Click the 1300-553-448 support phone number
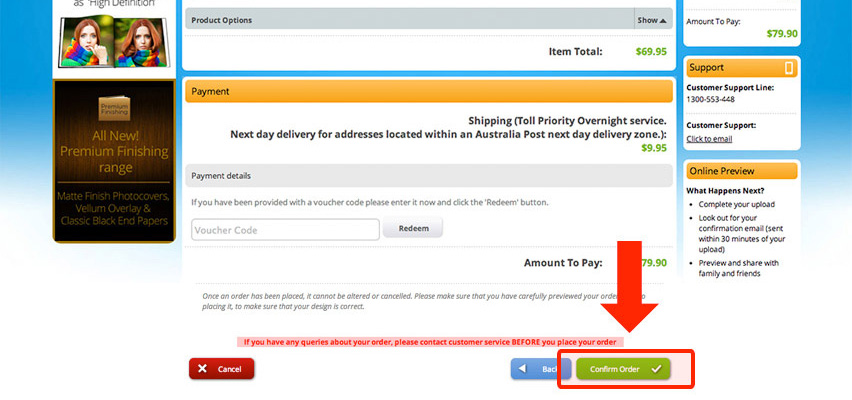 click(x=710, y=99)
